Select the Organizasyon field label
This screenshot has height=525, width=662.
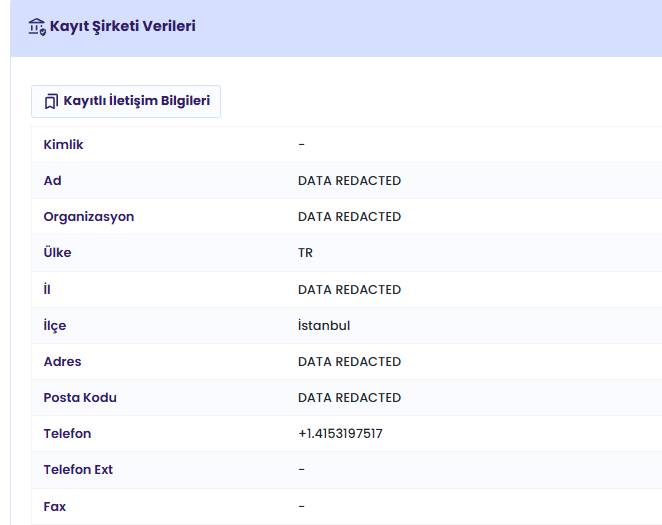(x=89, y=217)
